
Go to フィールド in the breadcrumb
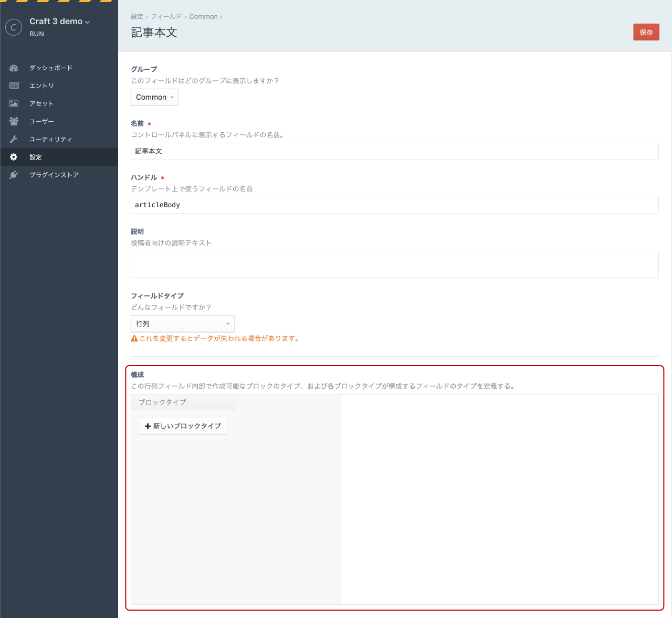166,17
